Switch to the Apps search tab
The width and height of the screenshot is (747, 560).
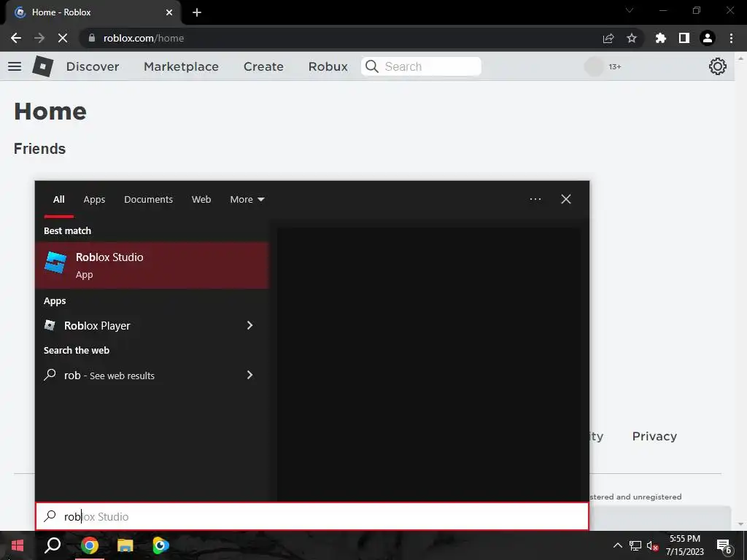(x=94, y=200)
